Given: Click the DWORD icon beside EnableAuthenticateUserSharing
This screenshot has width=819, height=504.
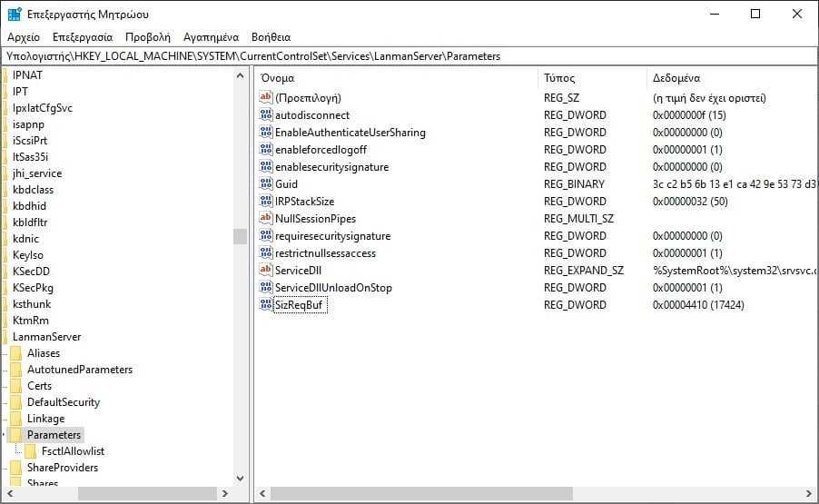Looking at the screenshot, I should point(266,132).
